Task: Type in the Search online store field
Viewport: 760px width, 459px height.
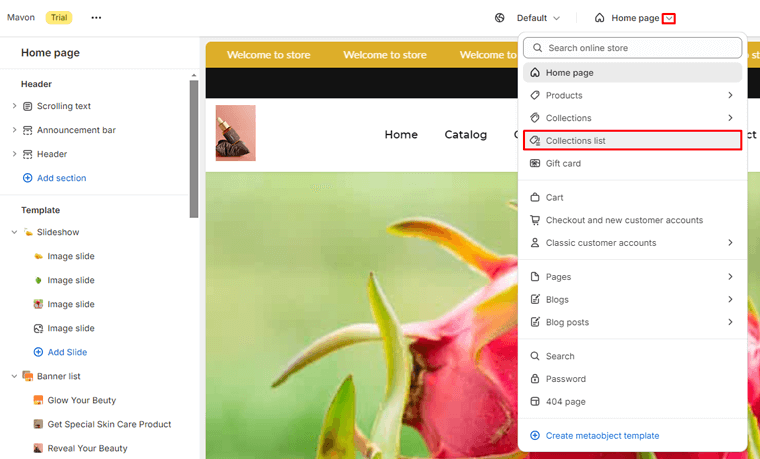Action: tap(640, 48)
